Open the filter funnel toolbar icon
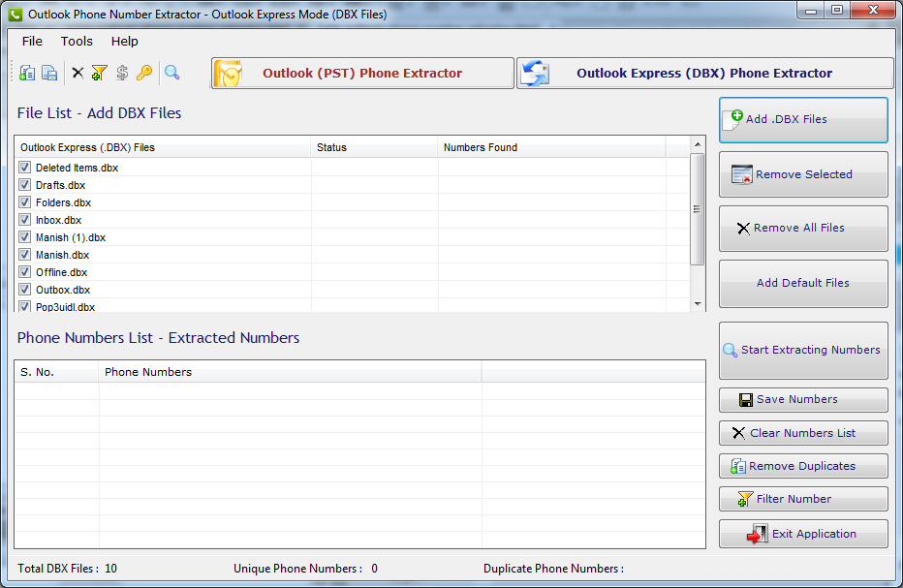This screenshot has height=588, width=903. coord(99,73)
